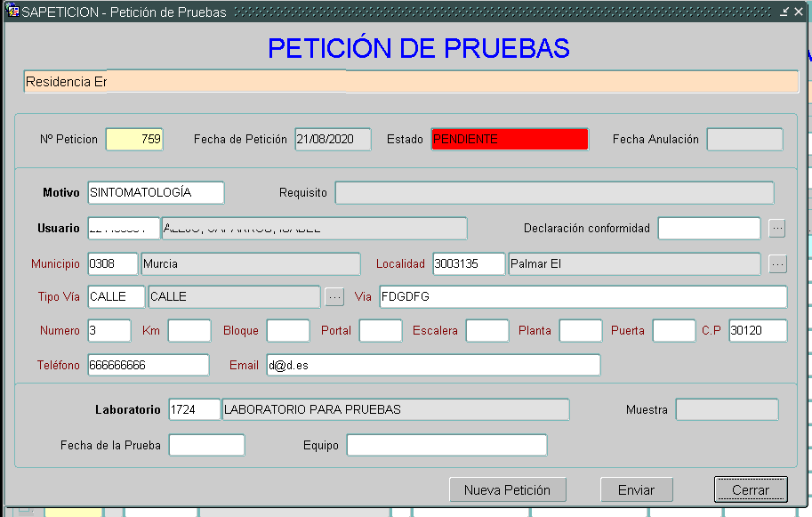This screenshot has width=812, height=517.
Task: Focus the empty Fecha de la Prueba field
Action: tap(206, 445)
